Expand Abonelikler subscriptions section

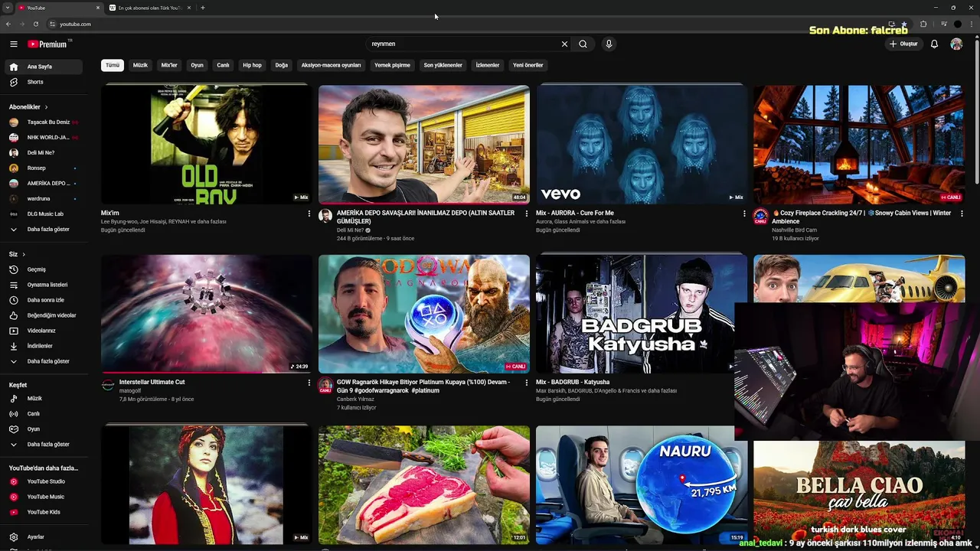tap(28, 107)
